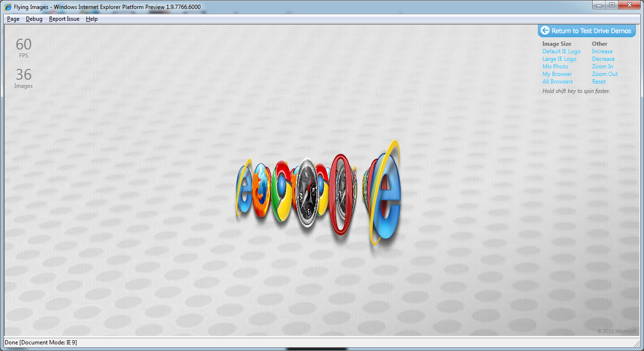Open the Debug menu

coord(34,19)
